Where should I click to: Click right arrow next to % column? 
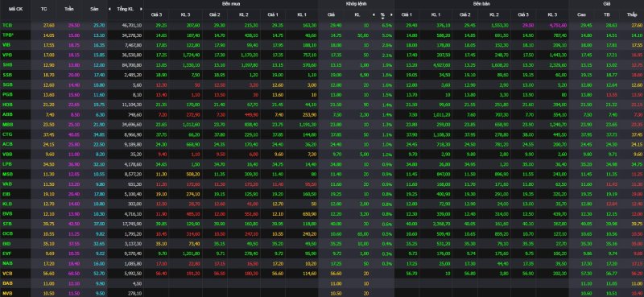tap(391, 14)
